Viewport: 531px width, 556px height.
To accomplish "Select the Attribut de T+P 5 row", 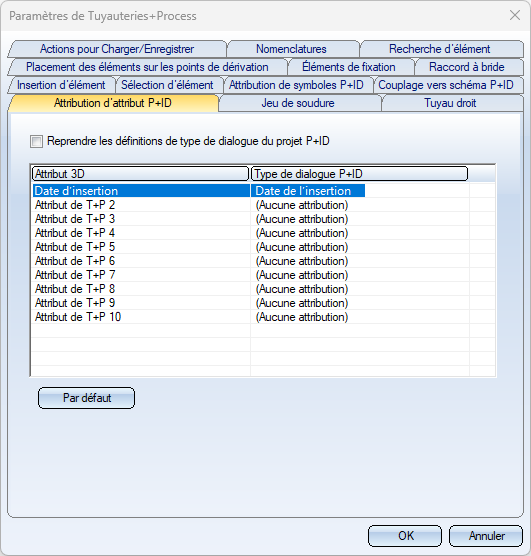I will click(250, 247).
